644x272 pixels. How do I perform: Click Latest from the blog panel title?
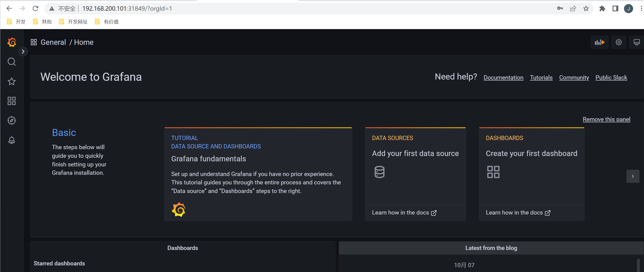coord(491,248)
